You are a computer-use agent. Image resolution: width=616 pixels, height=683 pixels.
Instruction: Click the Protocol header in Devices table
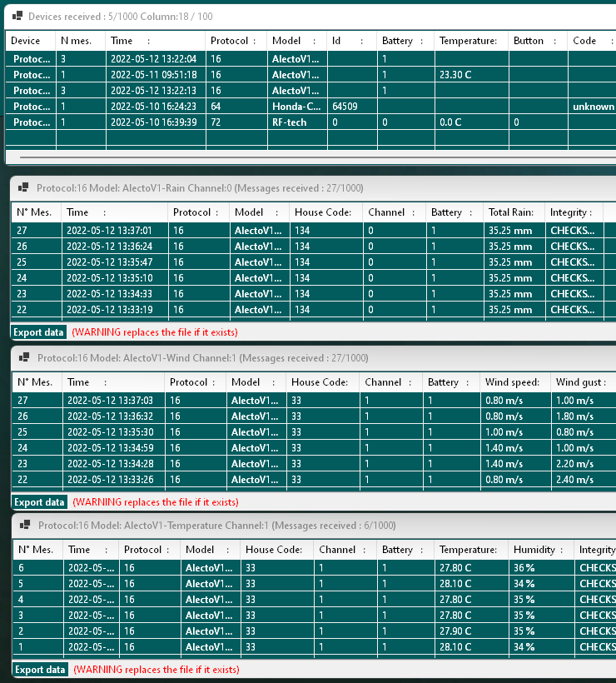(x=236, y=41)
